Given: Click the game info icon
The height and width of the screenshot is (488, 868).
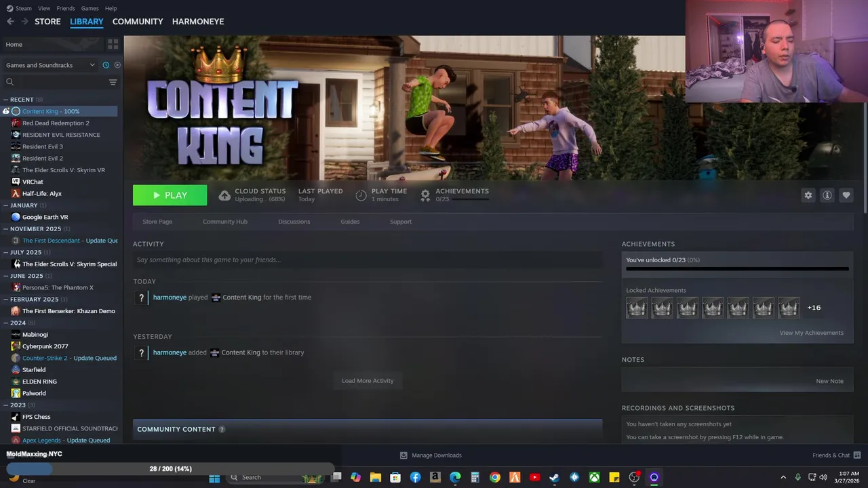Looking at the screenshot, I should (827, 195).
